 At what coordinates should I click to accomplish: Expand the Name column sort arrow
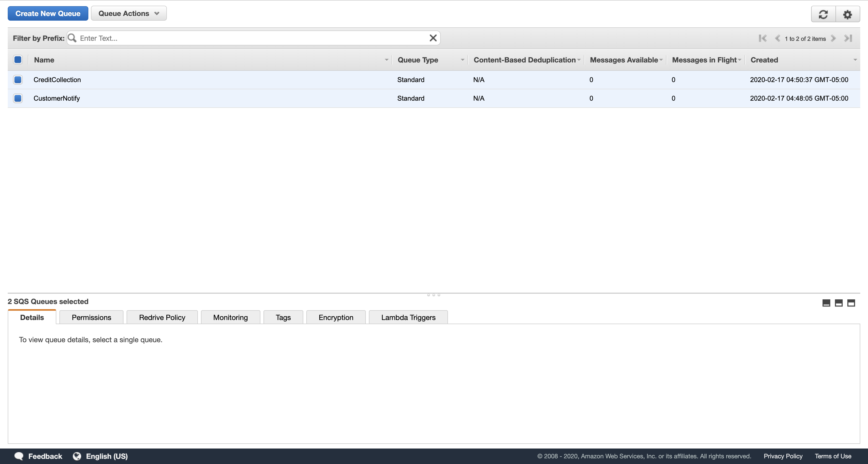pyautogui.click(x=386, y=60)
